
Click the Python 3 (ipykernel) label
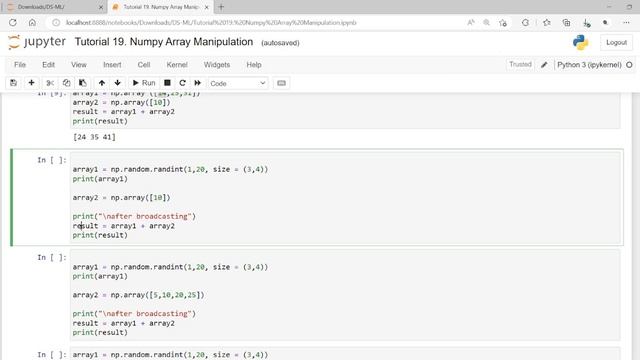click(x=589, y=65)
